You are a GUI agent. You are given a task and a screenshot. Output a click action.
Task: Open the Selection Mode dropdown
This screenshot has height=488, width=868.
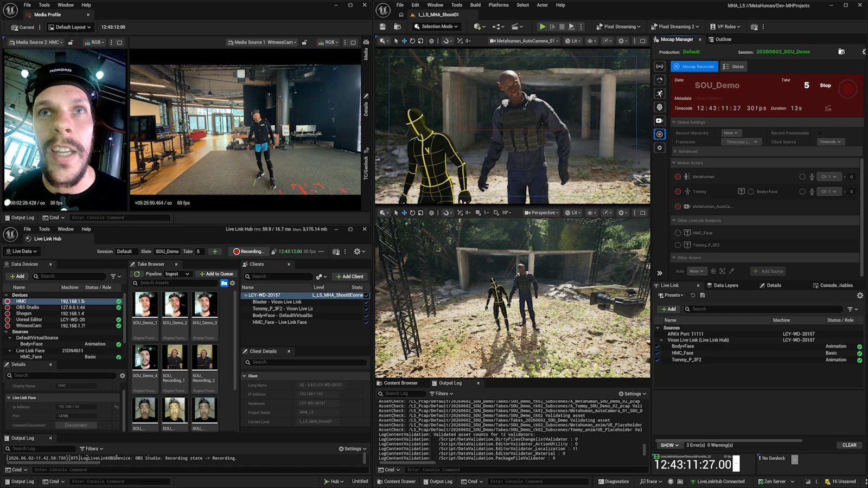pos(436,27)
